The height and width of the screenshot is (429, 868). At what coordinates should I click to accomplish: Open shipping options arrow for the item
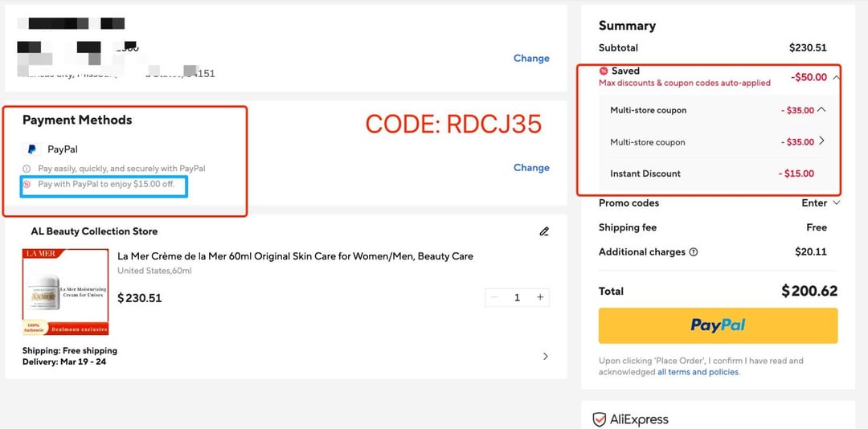point(546,356)
